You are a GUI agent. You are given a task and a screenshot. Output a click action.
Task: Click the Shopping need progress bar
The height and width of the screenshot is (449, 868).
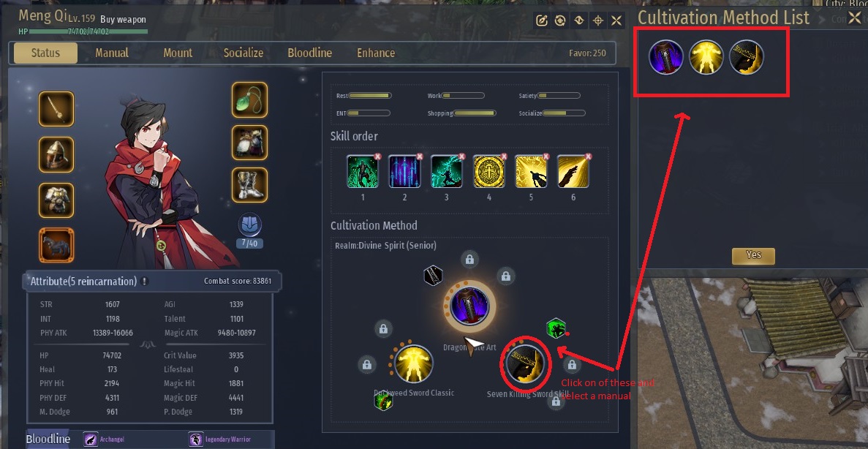[x=475, y=113]
